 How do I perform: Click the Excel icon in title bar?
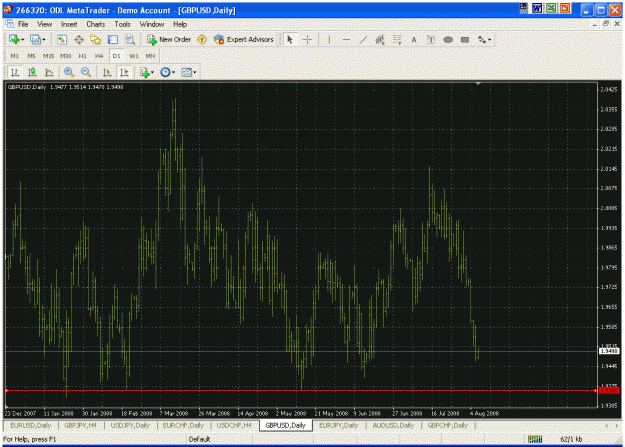551,8
